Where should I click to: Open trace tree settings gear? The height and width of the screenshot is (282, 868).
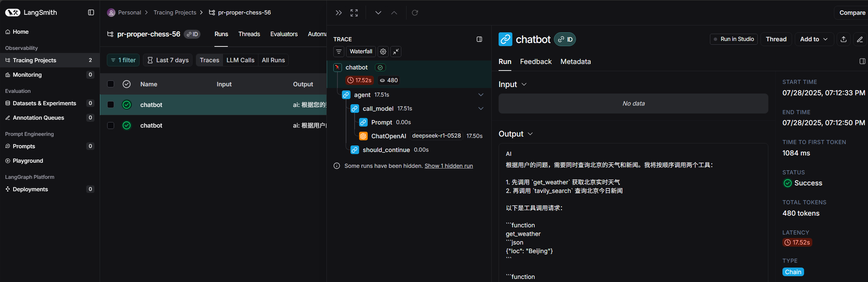[383, 52]
